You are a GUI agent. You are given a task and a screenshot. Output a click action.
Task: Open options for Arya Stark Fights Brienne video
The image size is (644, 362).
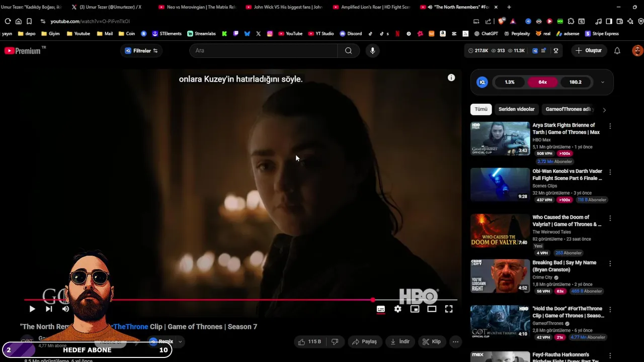click(x=610, y=126)
